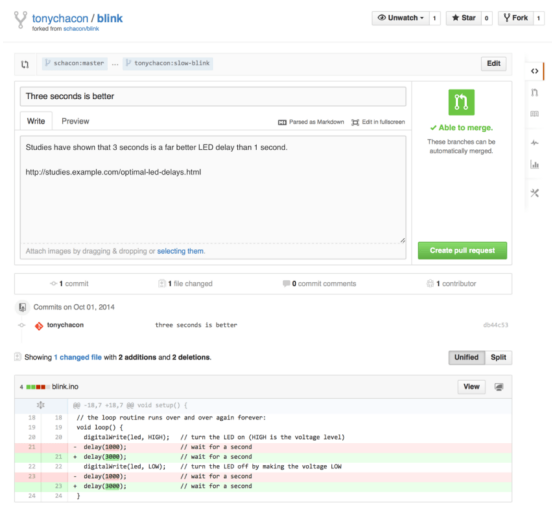Click the watcher count 1
This screenshot has width=555, height=505.
435,18
